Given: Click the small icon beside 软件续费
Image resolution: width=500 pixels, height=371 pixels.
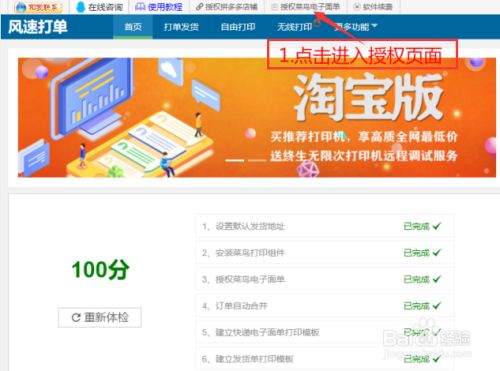Looking at the screenshot, I should pyautogui.click(x=357, y=7).
